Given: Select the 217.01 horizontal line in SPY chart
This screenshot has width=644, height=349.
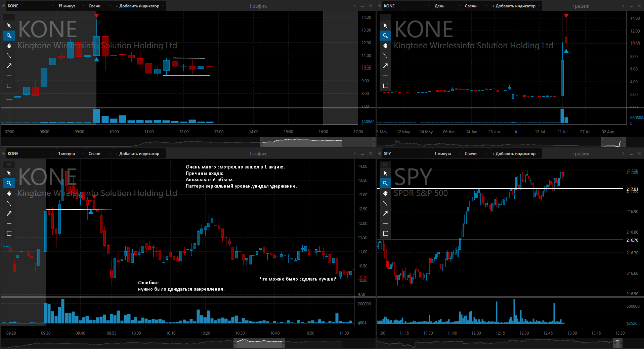Looking at the screenshot, I should coord(500,189).
